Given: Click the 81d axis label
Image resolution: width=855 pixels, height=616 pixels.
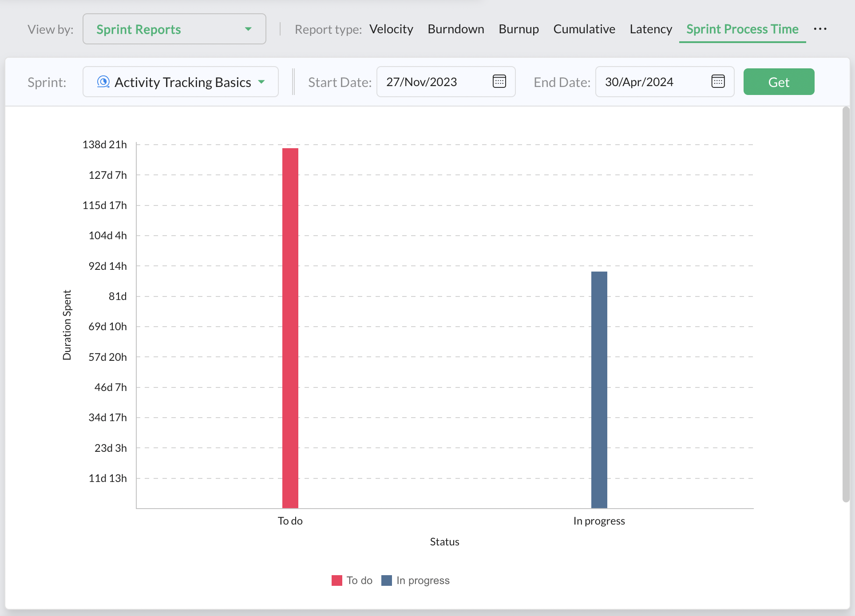Looking at the screenshot, I should 118,296.
